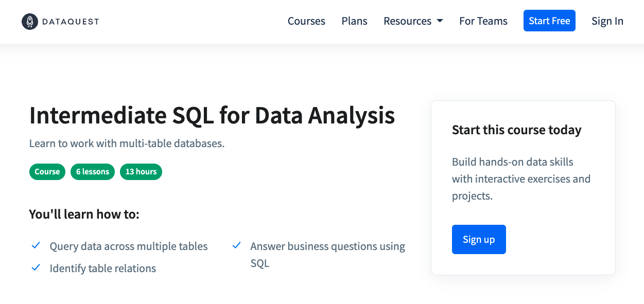Click checkmark beside Query data across multiple tables
The height and width of the screenshot is (304, 644).
pos(36,246)
